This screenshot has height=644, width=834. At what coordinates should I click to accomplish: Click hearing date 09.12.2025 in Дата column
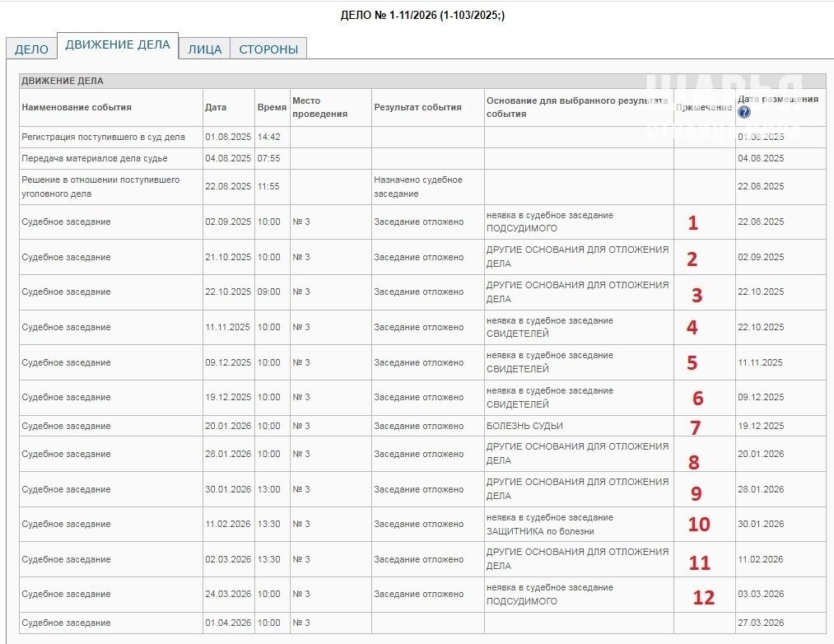(x=228, y=362)
